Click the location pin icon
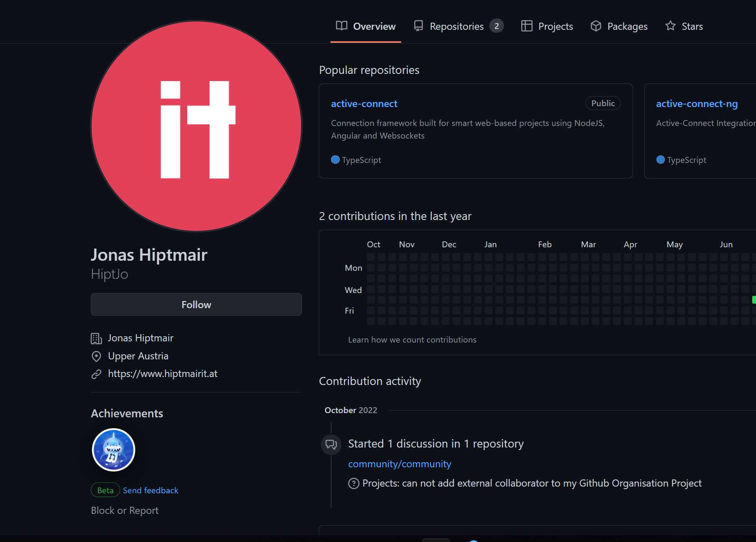Screen dimensions: 756x542 [97, 356]
